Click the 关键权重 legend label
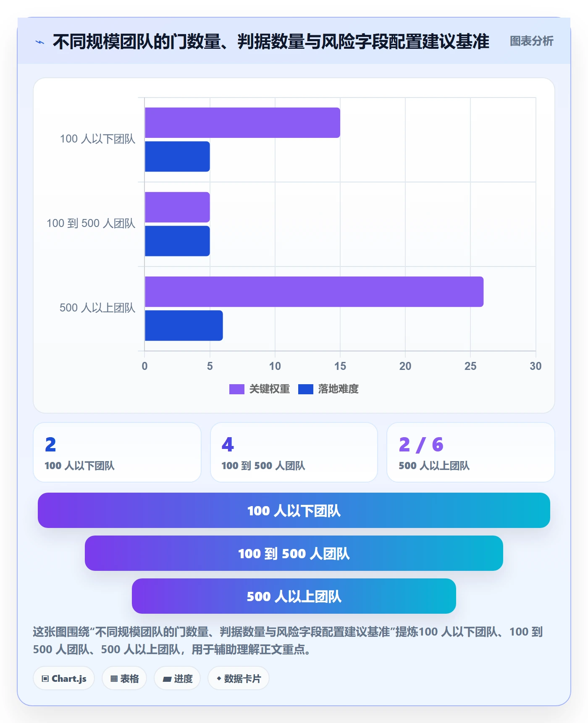588x723 pixels. click(x=270, y=389)
